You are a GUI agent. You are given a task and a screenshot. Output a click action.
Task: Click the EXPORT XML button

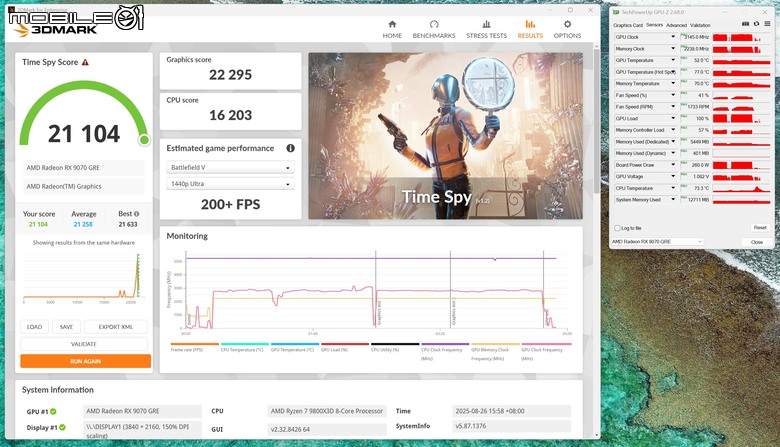115,327
